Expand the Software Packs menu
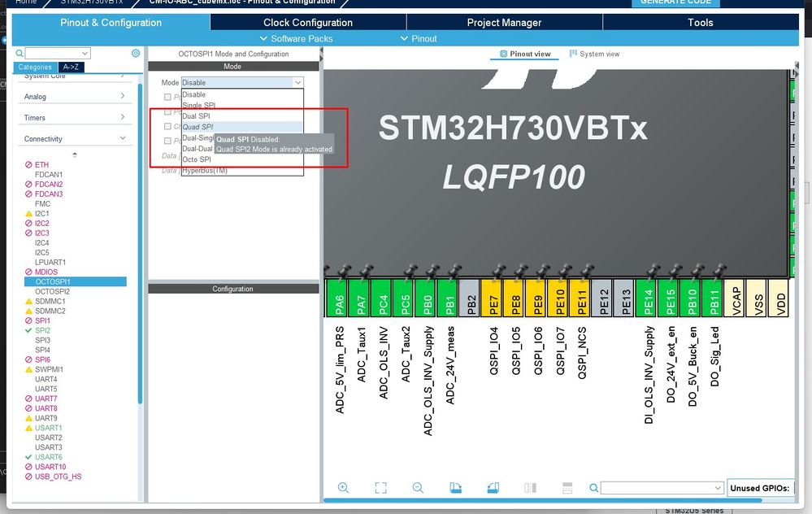This screenshot has height=514, width=812. point(296,38)
